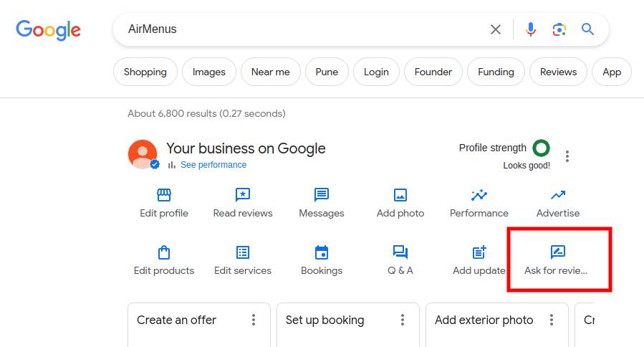This screenshot has width=644, height=347.
Task: Select the Funding filter chip
Action: click(x=496, y=72)
